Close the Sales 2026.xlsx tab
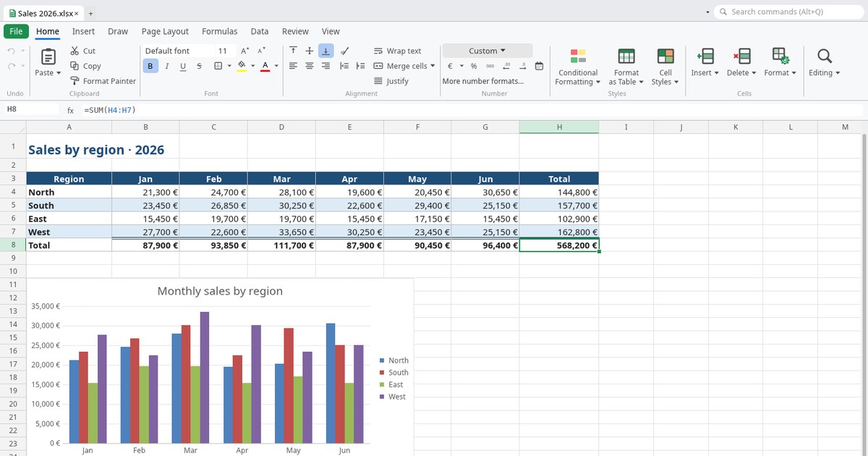 76,13
